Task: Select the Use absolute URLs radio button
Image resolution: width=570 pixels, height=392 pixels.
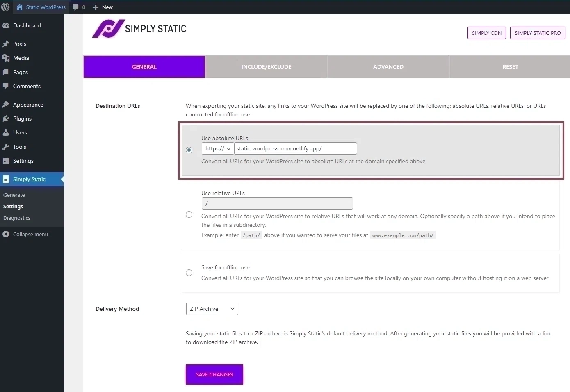Action: tap(189, 150)
